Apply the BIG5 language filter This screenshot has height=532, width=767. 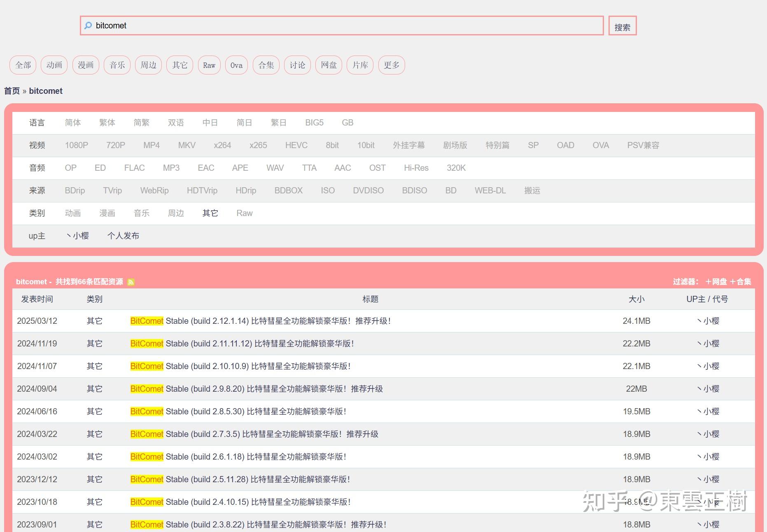[x=314, y=123]
